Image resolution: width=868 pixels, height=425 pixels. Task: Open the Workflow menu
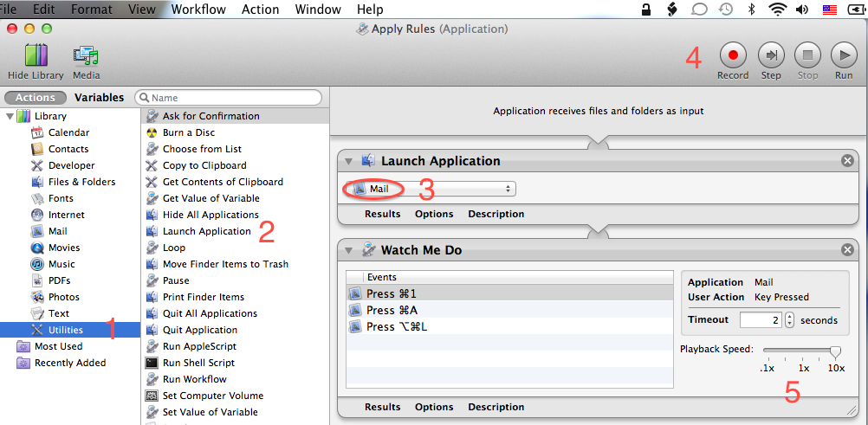pos(198,10)
